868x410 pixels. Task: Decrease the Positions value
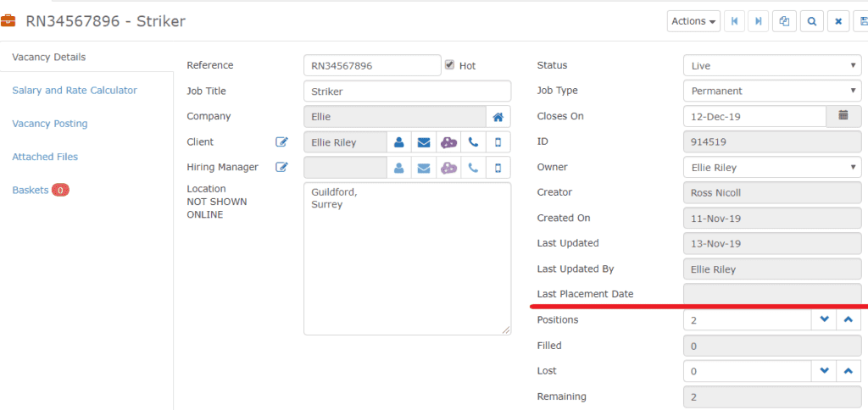(x=825, y=320)
